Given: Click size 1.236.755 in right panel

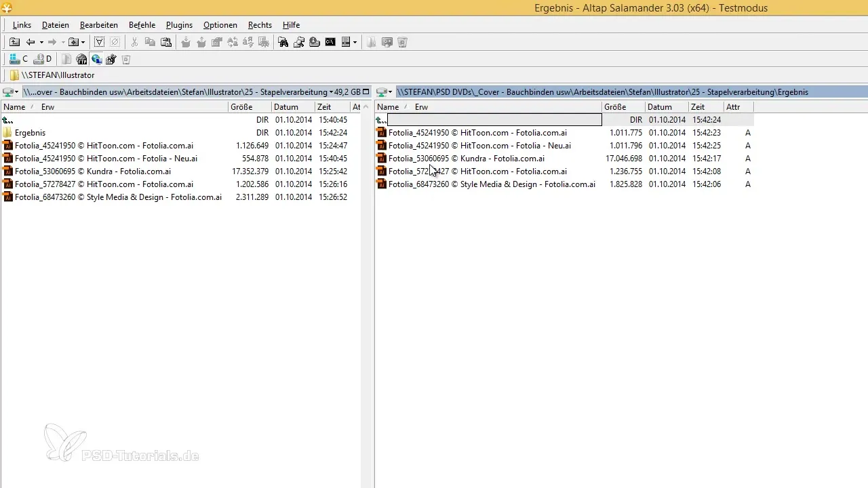Looking at the screenshot, I should (625, 171).
